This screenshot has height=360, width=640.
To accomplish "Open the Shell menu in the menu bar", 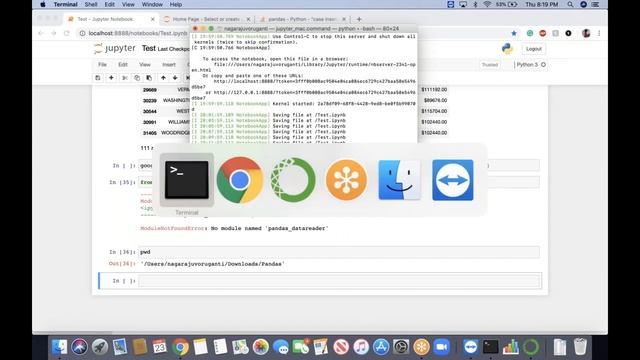I will point(91,4).
